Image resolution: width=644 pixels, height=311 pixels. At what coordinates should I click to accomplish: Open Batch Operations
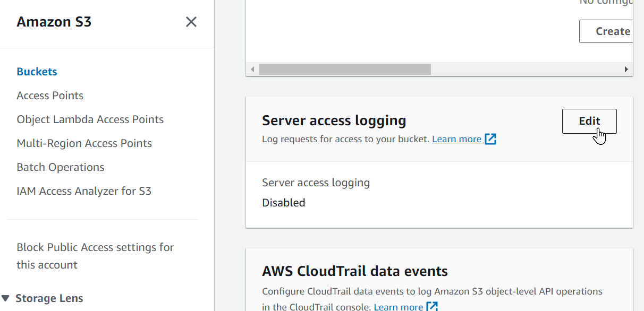point(61,167)
